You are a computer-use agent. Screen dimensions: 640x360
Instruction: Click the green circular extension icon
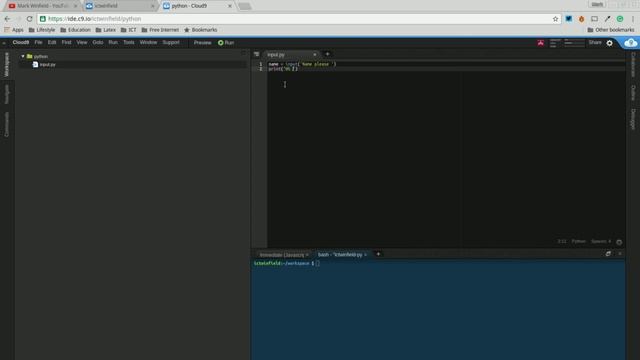620,19
